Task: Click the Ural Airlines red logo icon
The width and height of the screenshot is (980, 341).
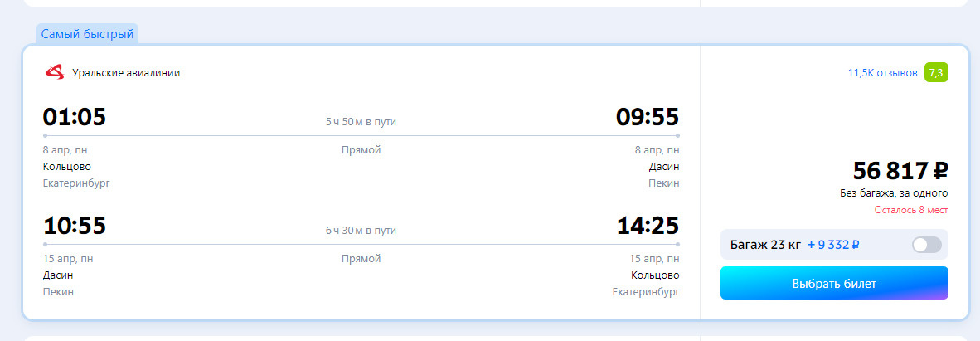Action: tap(55, 72)
